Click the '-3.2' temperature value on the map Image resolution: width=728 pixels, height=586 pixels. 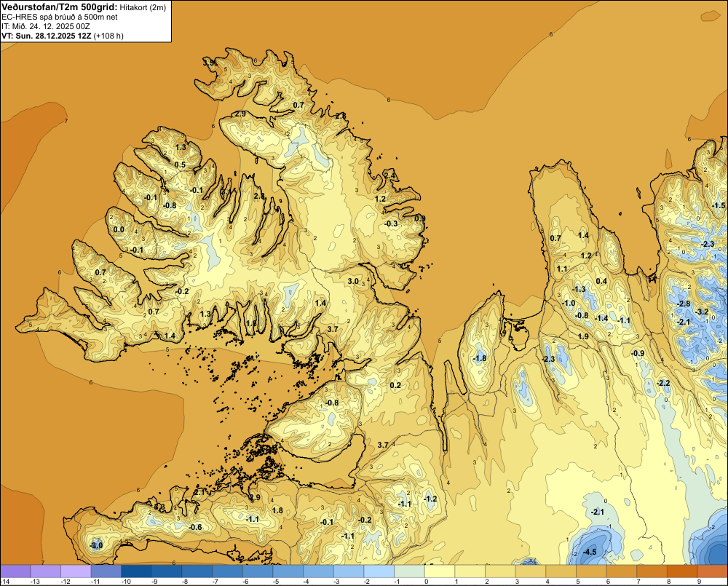point(702,312)
